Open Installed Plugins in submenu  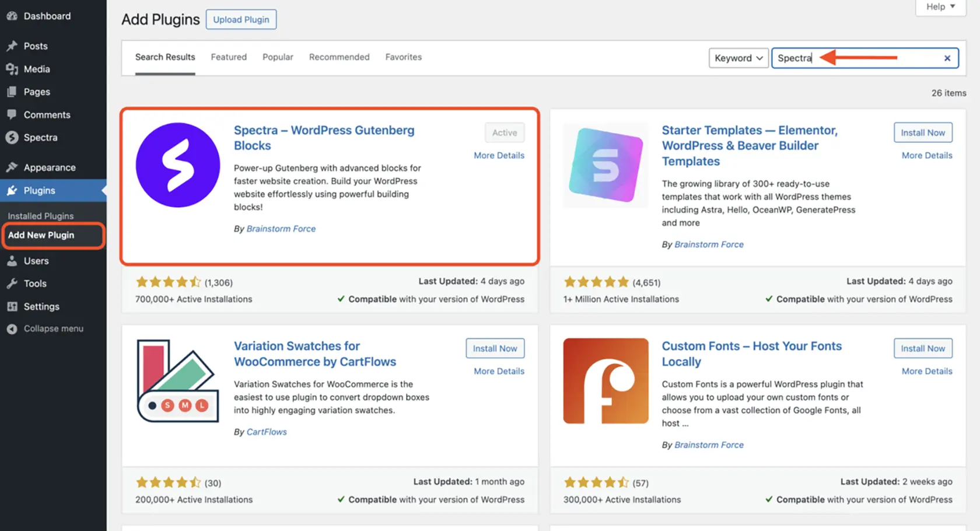[41, 216]
